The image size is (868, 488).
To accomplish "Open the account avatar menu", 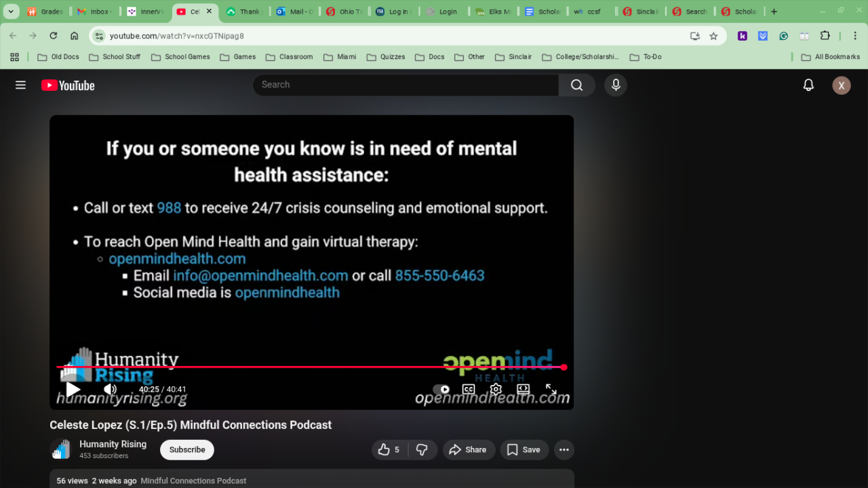I will pos(842,85).
